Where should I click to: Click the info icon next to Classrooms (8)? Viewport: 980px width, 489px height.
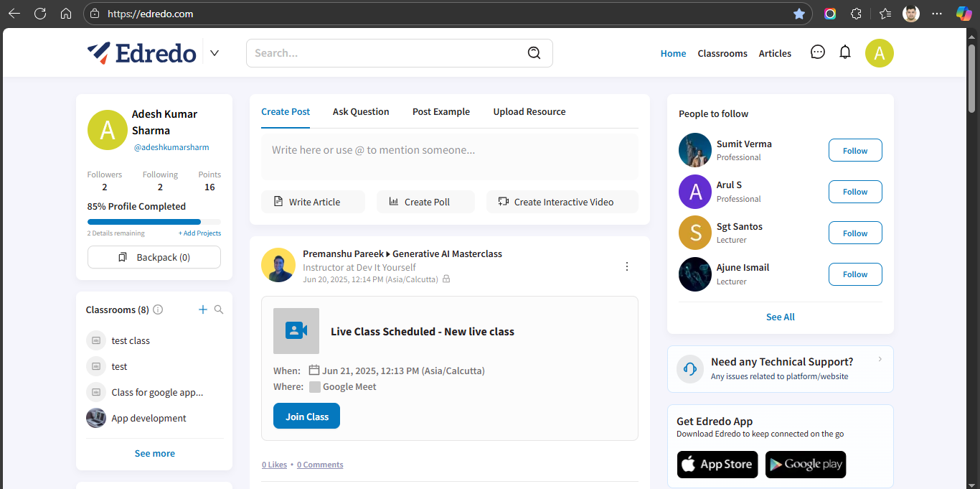coord(158,309)
